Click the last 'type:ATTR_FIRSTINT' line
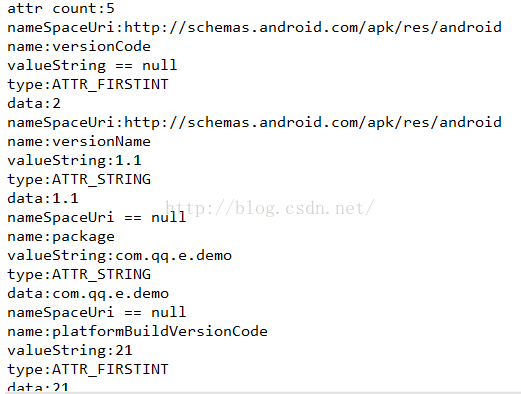Image resolution: width=521 pixels, height=394 pixels. [88, 369]
